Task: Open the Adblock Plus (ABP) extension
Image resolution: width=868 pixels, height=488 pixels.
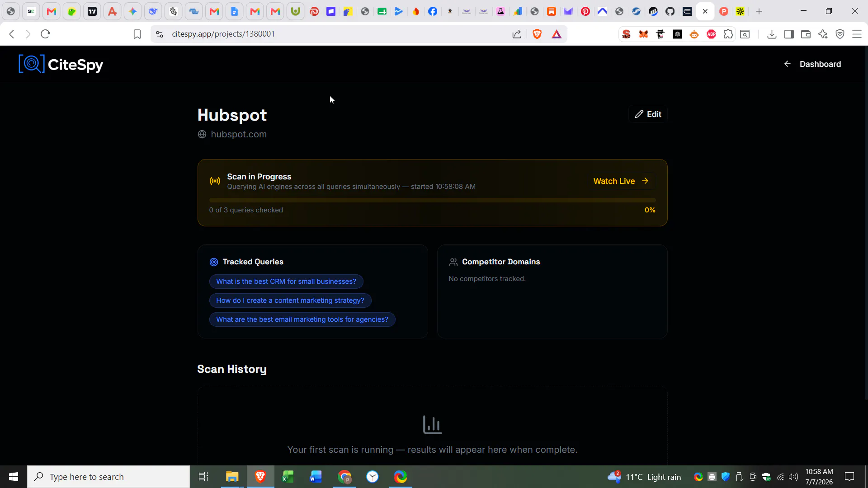Action: [x=711, y=34]
